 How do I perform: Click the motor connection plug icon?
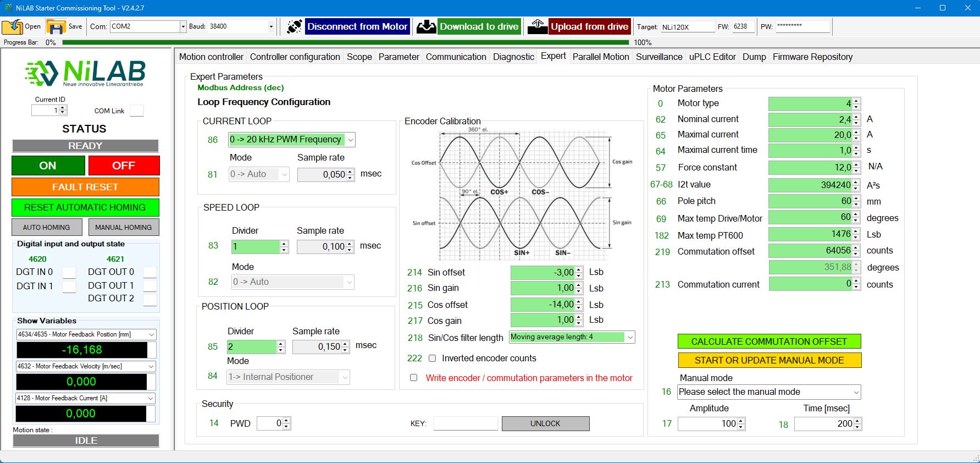(294, 26)
